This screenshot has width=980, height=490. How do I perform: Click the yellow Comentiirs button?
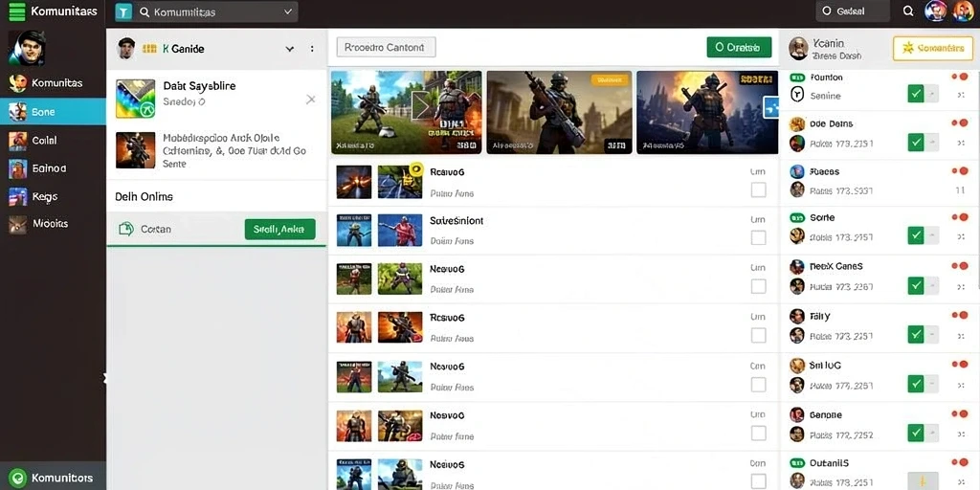point(933,48)
